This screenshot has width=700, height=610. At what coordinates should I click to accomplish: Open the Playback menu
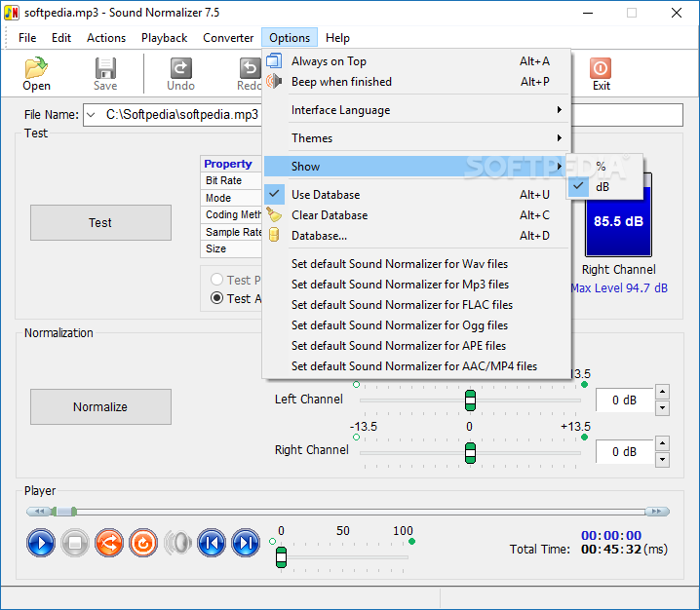tap(165, 38)
